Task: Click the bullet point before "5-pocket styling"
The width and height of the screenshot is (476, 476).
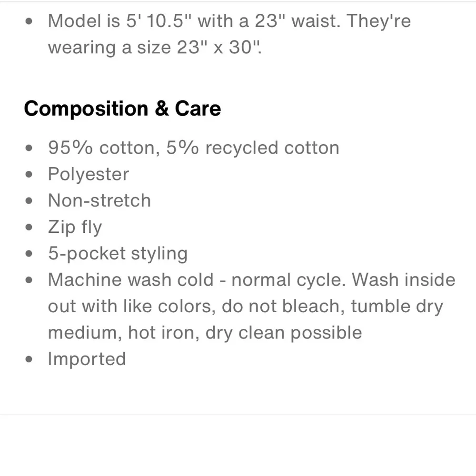Action: [30, 254]
